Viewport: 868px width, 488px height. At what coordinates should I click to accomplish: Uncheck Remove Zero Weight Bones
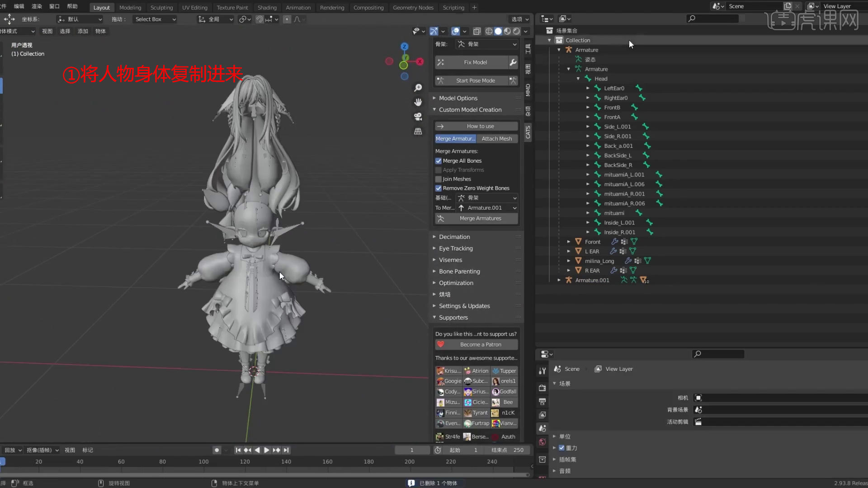click(438, 188)
